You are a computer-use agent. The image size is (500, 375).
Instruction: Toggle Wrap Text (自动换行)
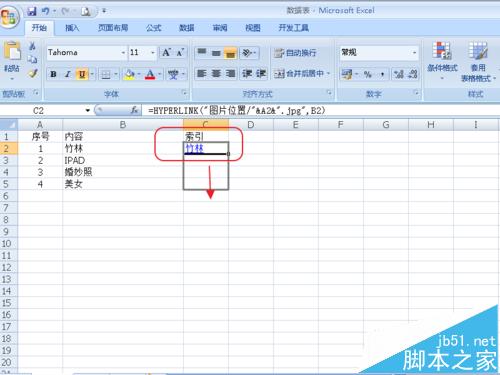point(295,53)
